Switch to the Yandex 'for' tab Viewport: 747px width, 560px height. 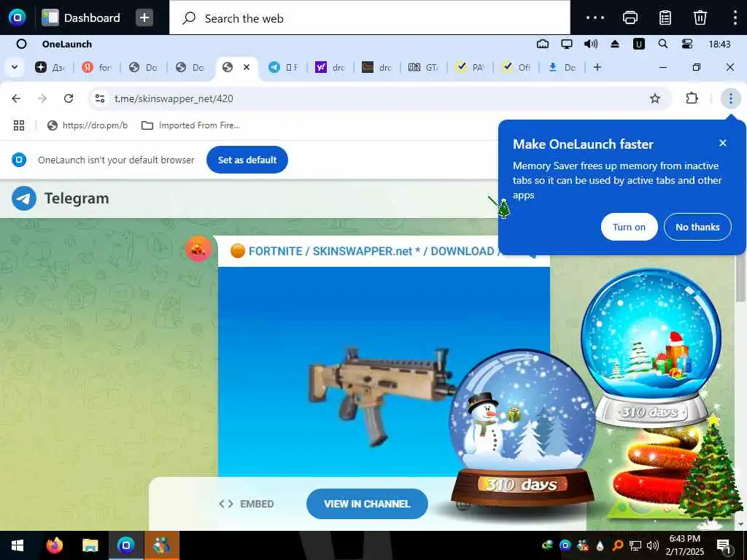[96, 67]
